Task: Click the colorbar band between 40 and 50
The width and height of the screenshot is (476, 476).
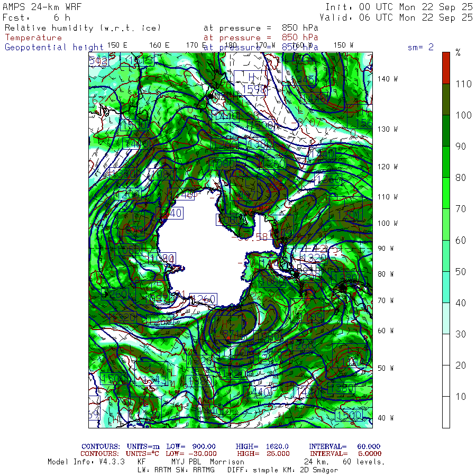Action: tap(446, 287)
